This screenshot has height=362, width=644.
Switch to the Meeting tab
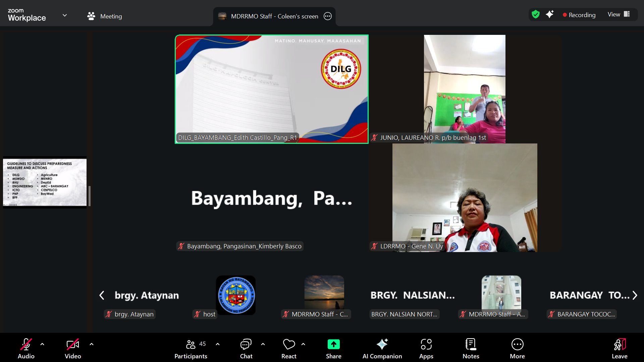coord(105,16)
